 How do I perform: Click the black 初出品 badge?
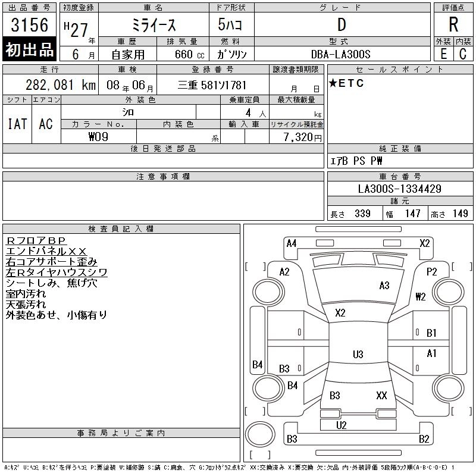29,49
